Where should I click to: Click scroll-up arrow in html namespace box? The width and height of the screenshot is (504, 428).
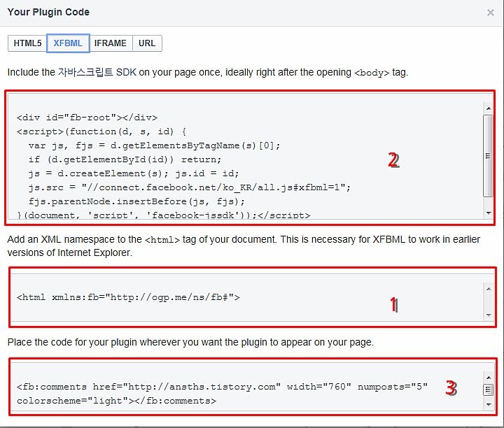(x=489, y=289)
